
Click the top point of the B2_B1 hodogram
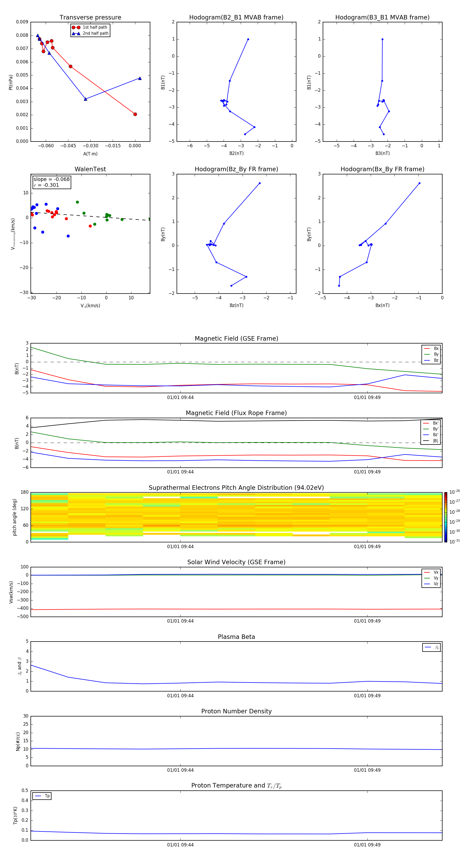pyautogui.click(x=248, y=39)
